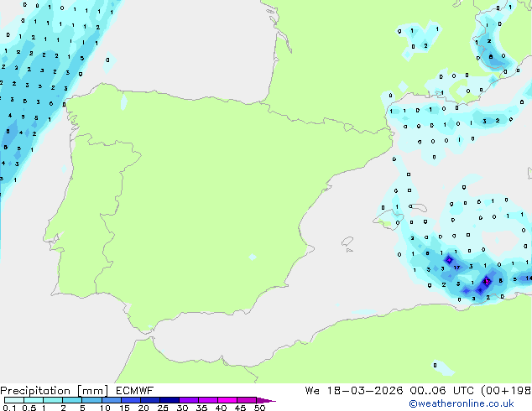The image size is (532, 411).
Task: Select the 30–35 mm purple legend swatch
Action: (x=188, y=400)
